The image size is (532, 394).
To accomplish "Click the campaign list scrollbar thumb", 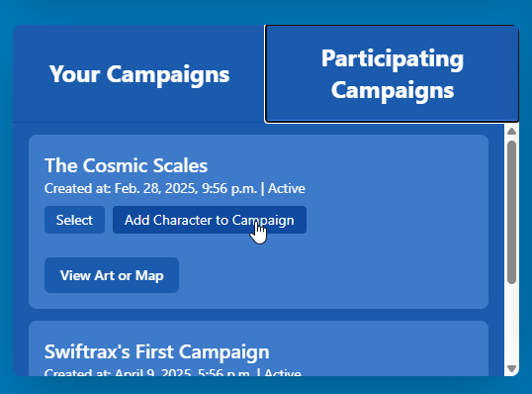I will tap(511, 212).
